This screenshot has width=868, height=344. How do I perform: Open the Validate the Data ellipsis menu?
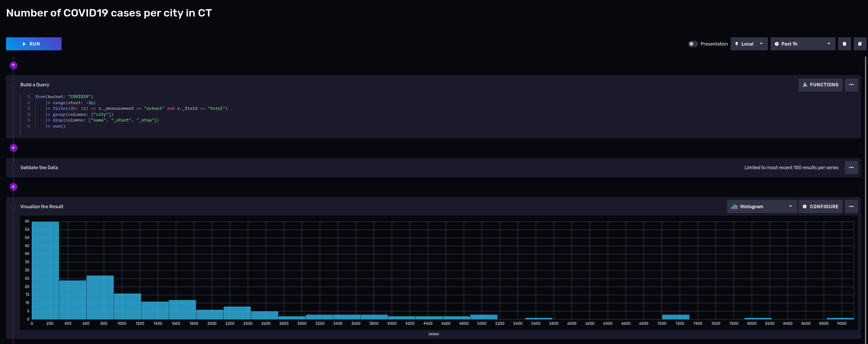851,167
